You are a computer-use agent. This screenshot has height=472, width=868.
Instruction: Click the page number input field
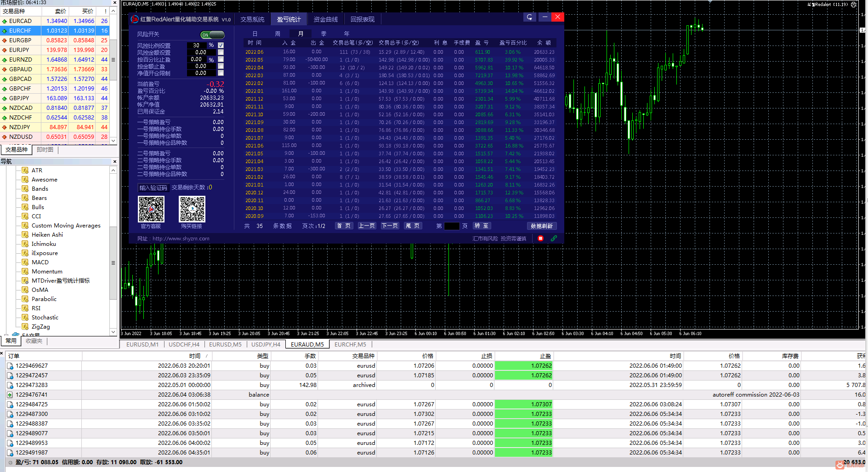(x=452, y=226)
